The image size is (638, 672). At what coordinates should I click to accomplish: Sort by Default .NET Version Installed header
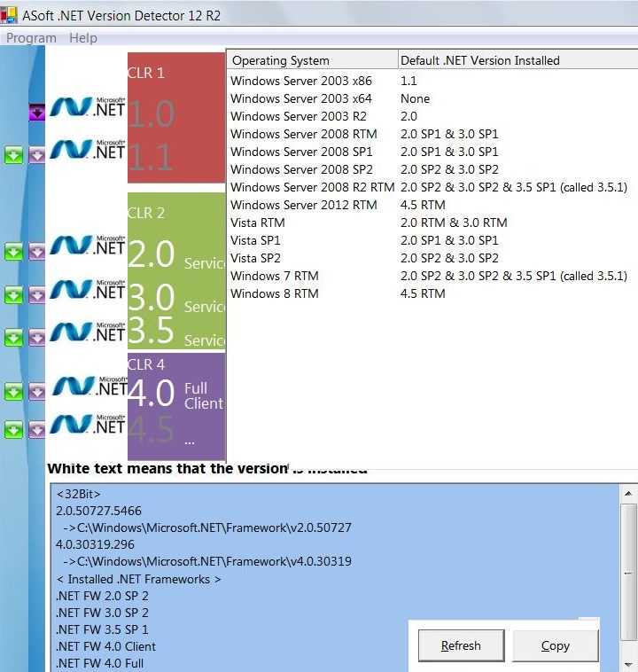coord(517,60)
